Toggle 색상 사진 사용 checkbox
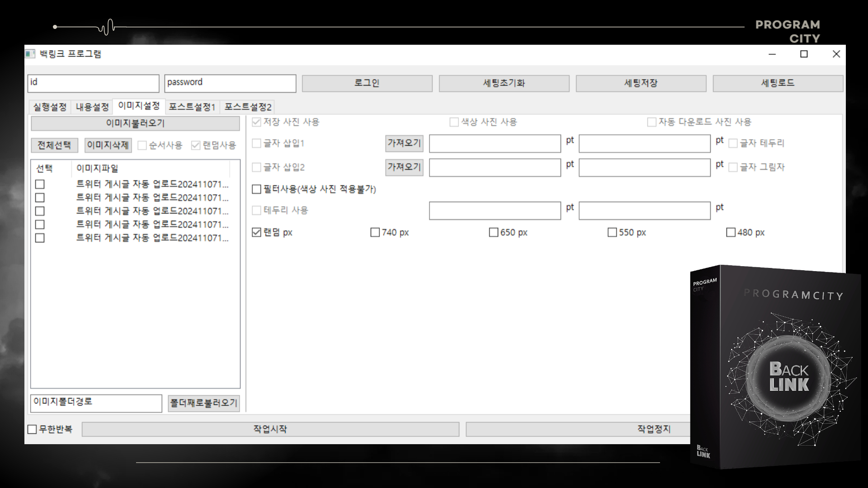Viewport: 868px width, 488px height. [x=454, y=122]
